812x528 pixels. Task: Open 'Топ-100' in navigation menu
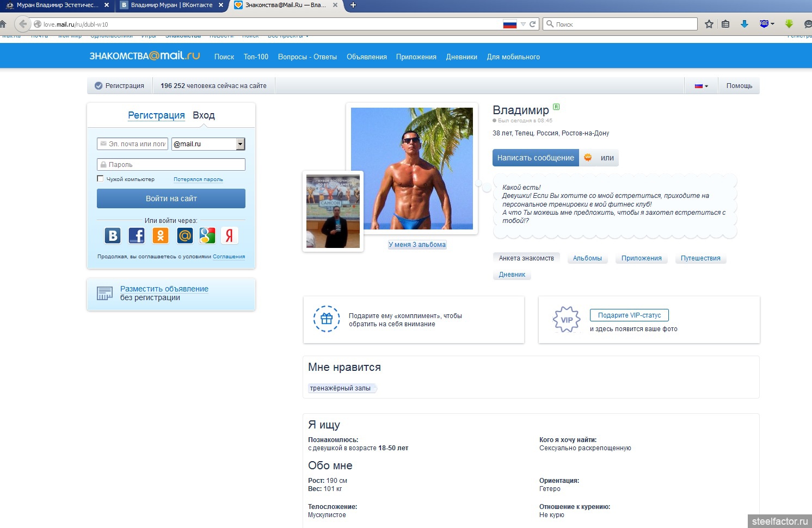click(x=256, y=57)
